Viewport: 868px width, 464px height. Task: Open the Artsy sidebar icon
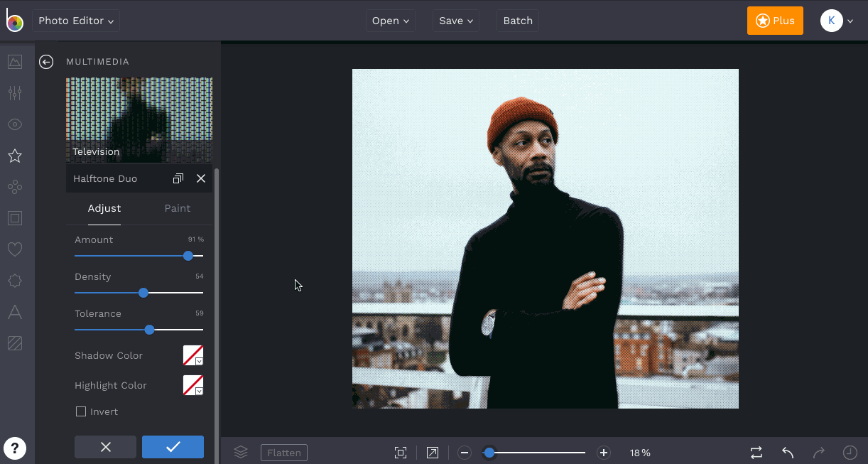tap(15, 187)
